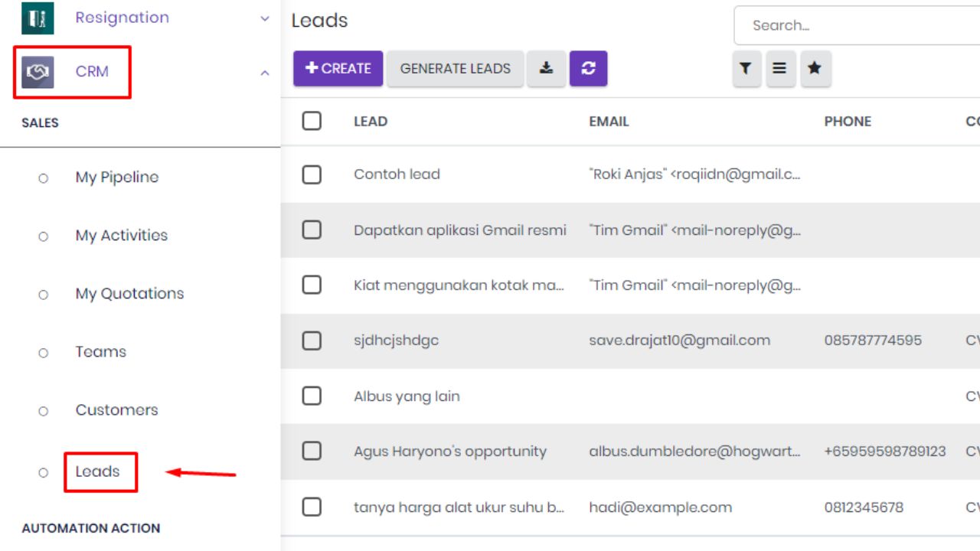Screen dimensions: 980x551
Task: Open My Pipeline menu item
Action: coord(116,178)
